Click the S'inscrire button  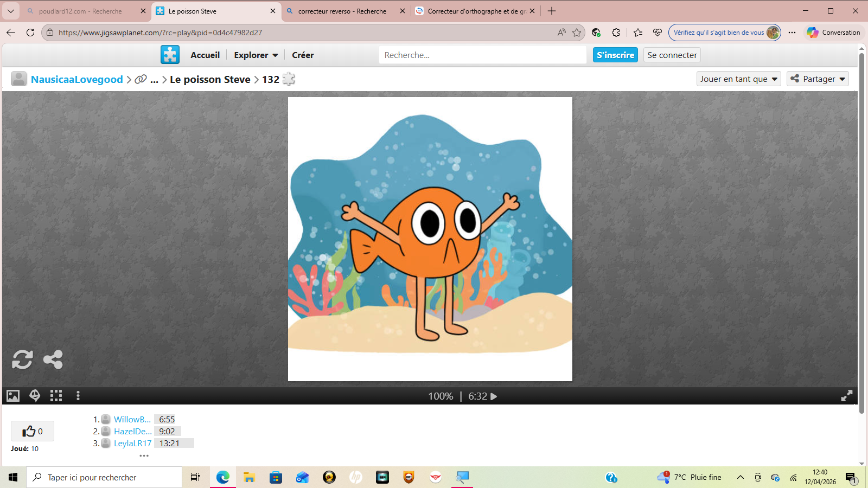(x=615, y=55)
